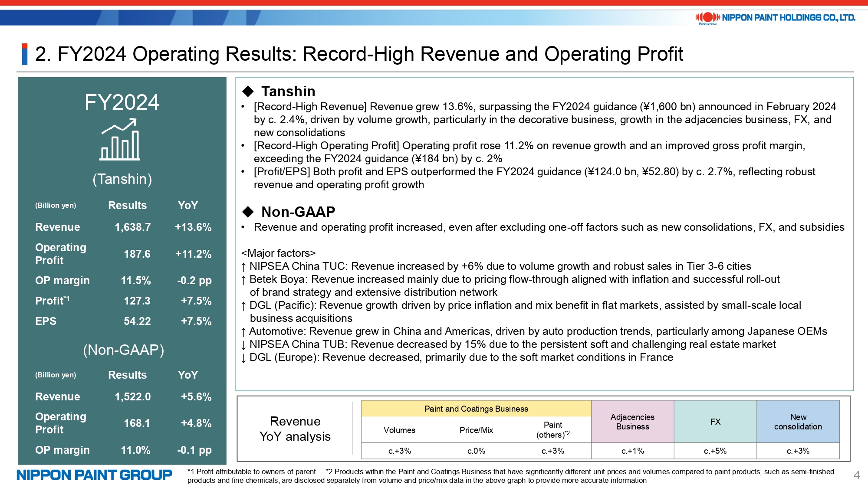
Task: Click the [Record-High Operating Profit] bullet text
Action: [529, 152]
